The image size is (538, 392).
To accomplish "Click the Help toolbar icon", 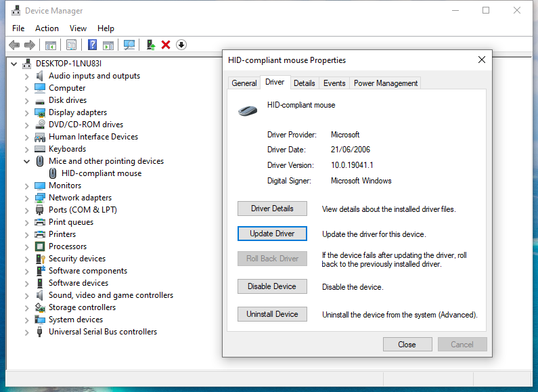I will [x=92, y=45].
